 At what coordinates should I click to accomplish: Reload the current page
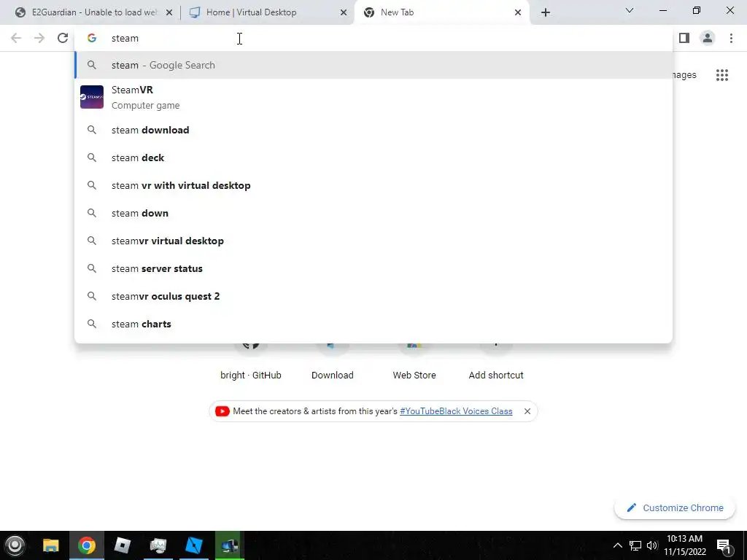[x=63, y=38]
